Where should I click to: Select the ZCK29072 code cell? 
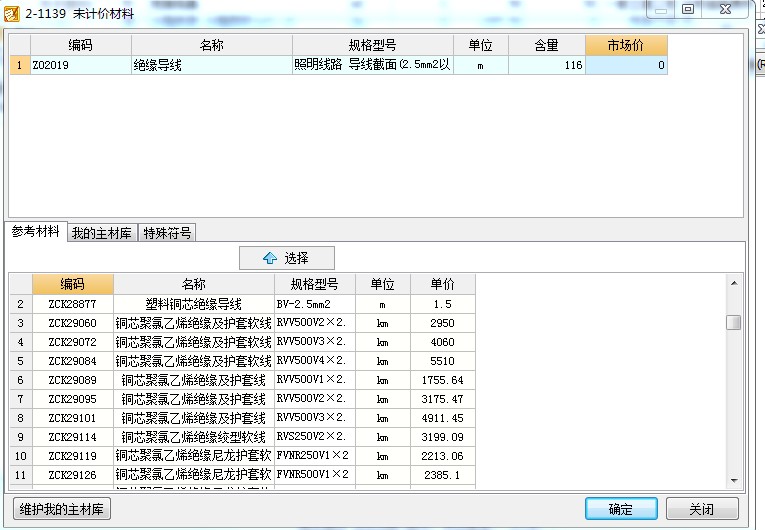coord(73,342)
